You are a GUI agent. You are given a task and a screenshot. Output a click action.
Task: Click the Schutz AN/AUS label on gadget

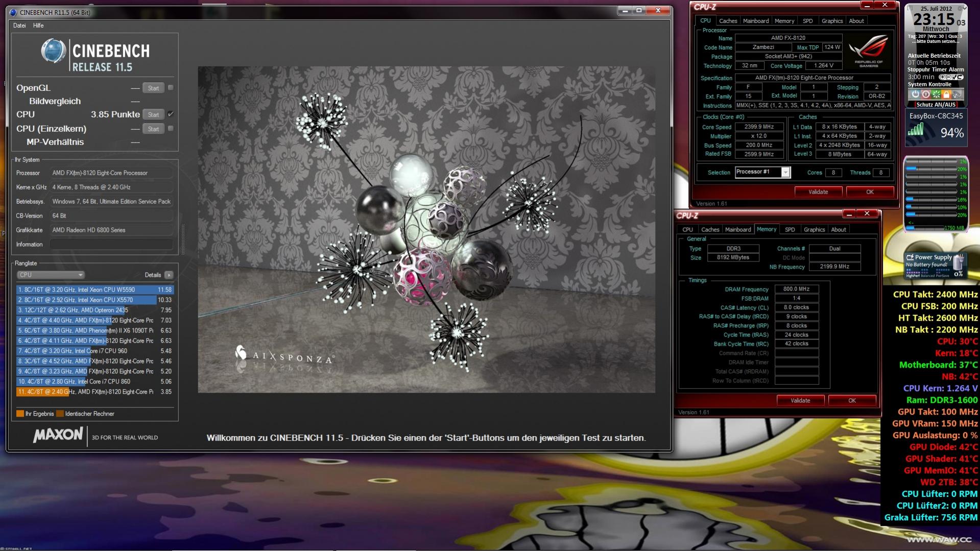point(936,105)
